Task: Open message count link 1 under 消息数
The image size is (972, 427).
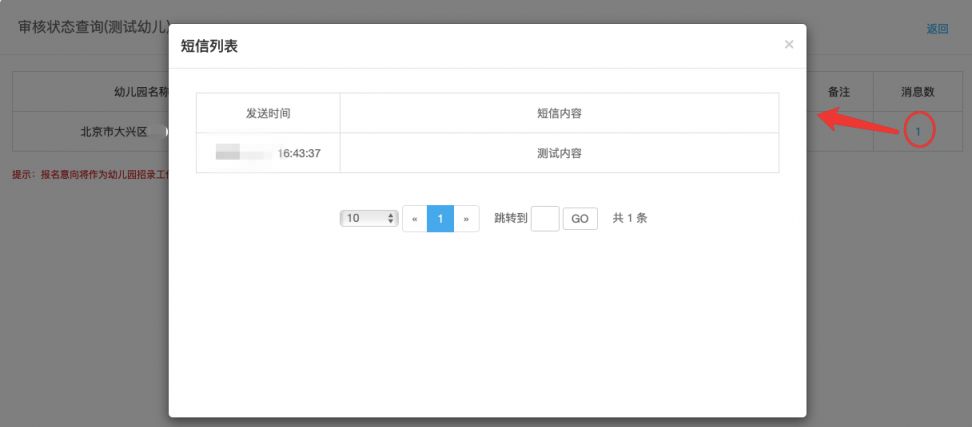Action: click(918, 131)
